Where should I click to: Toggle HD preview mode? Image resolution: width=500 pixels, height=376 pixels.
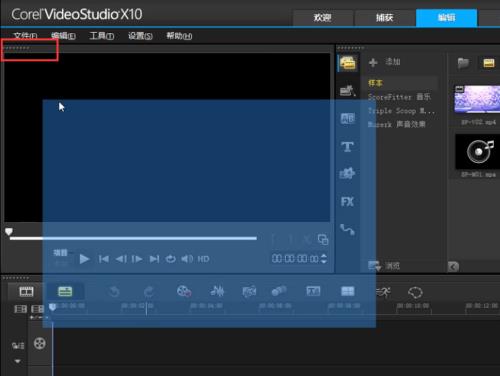click(203, 259)
